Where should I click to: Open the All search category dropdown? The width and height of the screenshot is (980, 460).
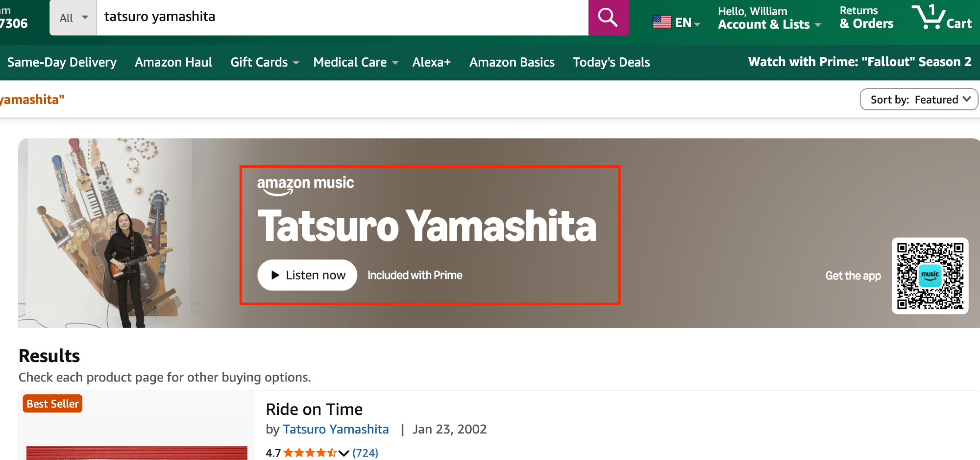click(73, 18)
